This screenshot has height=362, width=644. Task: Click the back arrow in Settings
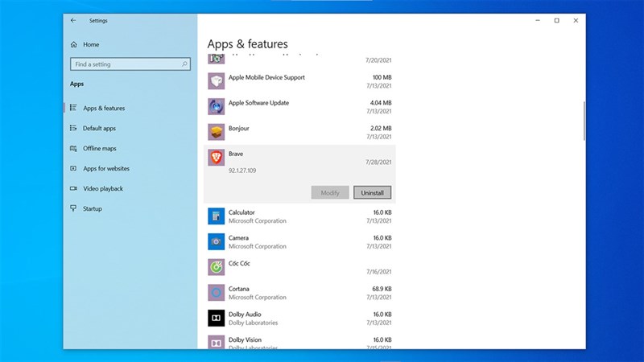pyautogui.click(x=74, y=20)
